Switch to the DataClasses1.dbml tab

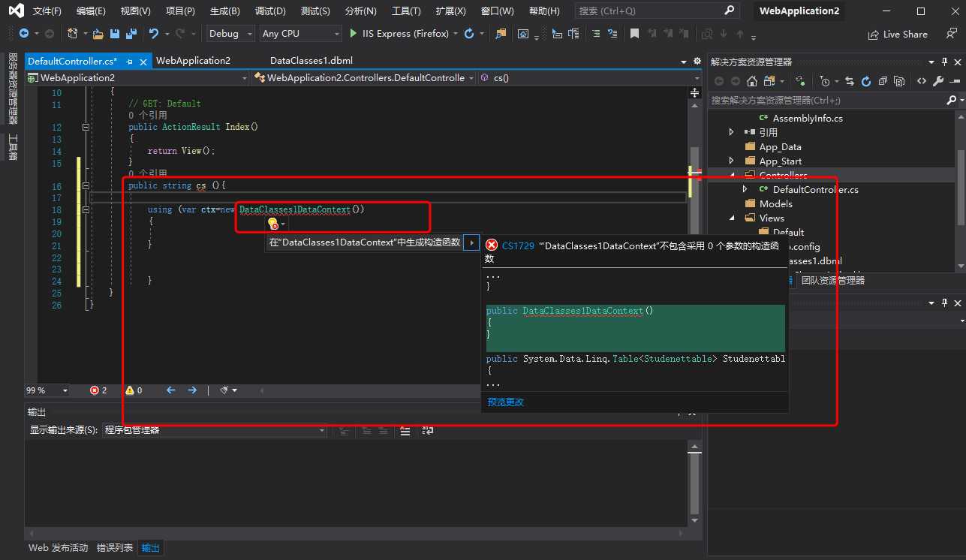(311, 61)
